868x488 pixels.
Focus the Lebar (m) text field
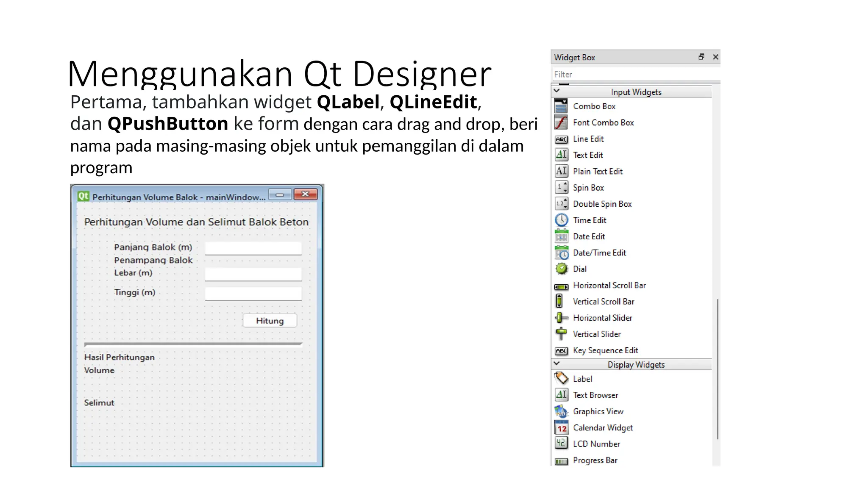[253, 274]
